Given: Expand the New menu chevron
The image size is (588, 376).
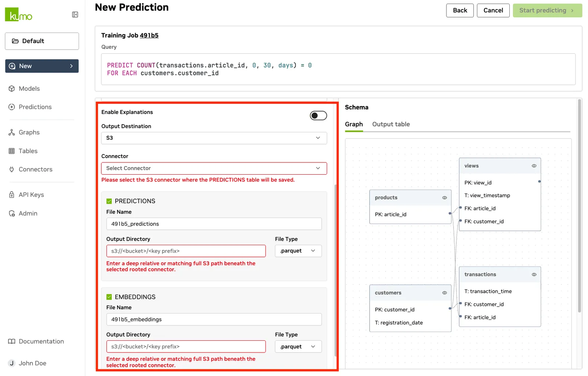Looking at the screenshot, I should point(71,66).
